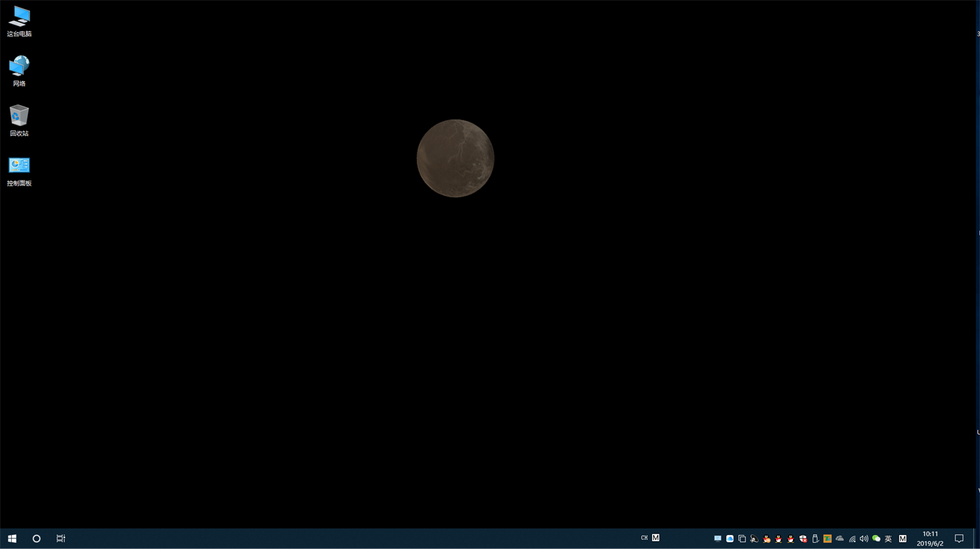The image size is (980, 549).
Task: Open Task View from the taskbar
Action: click(60, 538)
